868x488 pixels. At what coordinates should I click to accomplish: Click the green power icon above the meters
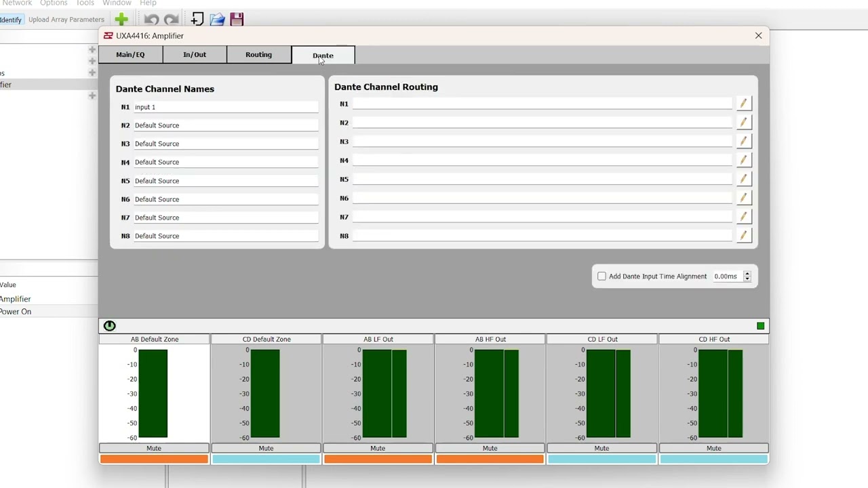click(109, 326)
